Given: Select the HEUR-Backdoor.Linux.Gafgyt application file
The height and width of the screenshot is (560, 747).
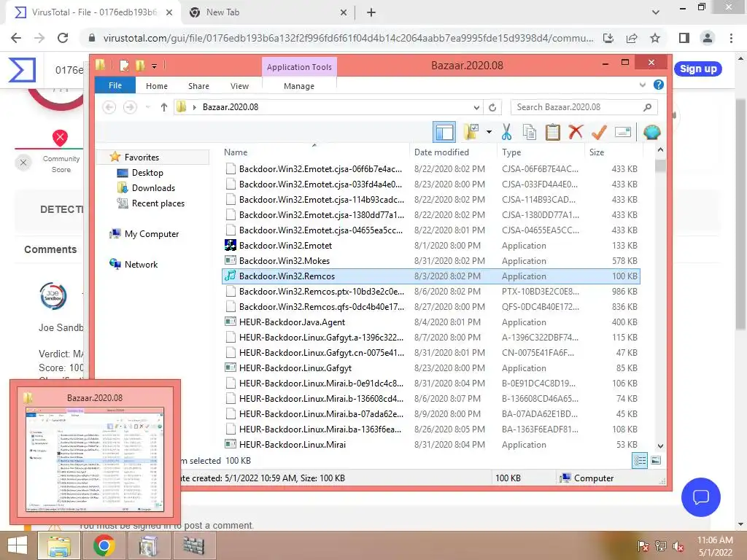Looking at the screenshot, I should (x=431, y=368).
